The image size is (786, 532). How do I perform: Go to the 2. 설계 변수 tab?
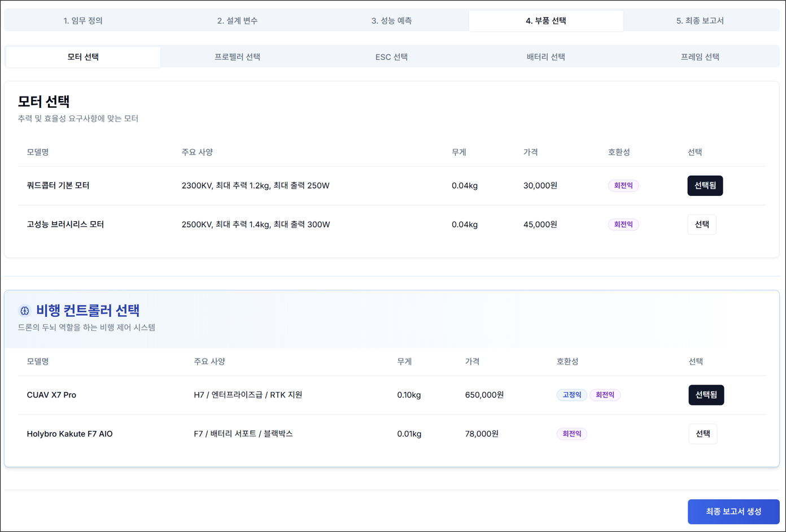point(237,21)
